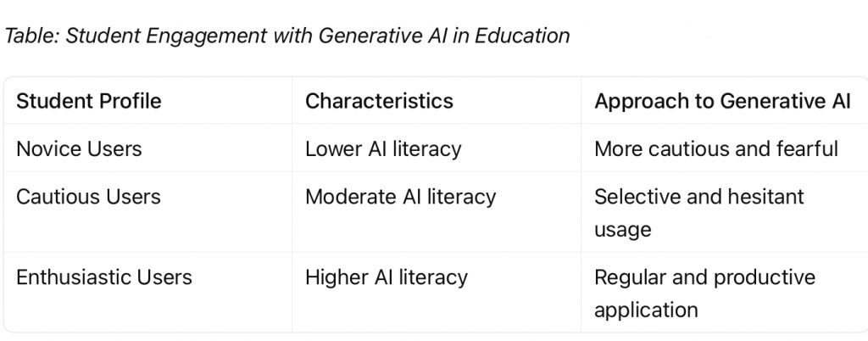Click the Moderate AI literacy cell
The width and height of the screenshot is (868, 341).
(x=400, y=197)
